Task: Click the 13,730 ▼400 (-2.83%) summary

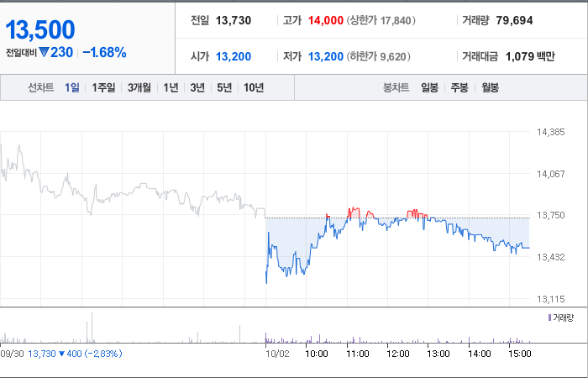Action: click(x=75, y=354)
